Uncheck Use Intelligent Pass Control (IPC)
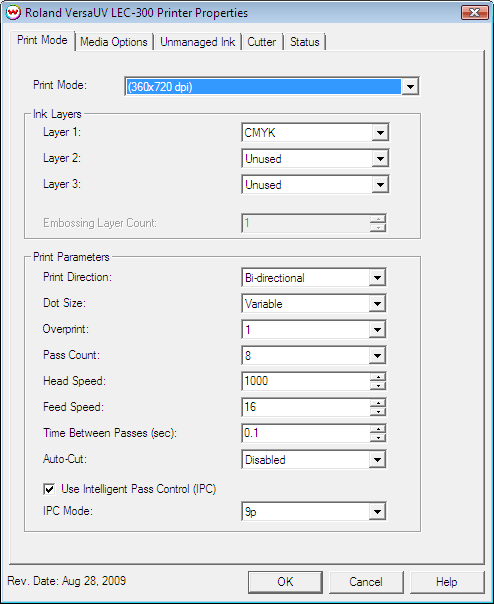This screenshot has width=494, height=604. click(49, 489)
